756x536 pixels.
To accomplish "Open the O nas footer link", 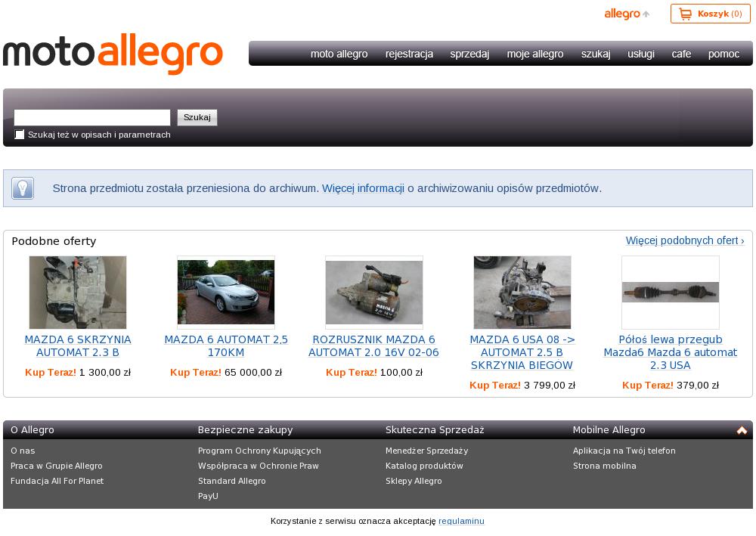I will click(23, 451).
